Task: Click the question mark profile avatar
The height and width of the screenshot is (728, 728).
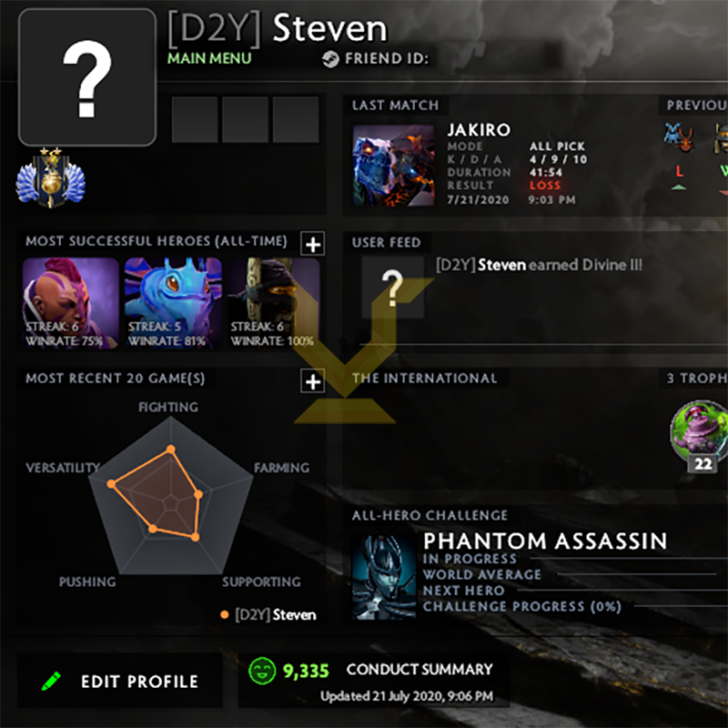Action: pos(87,77)
